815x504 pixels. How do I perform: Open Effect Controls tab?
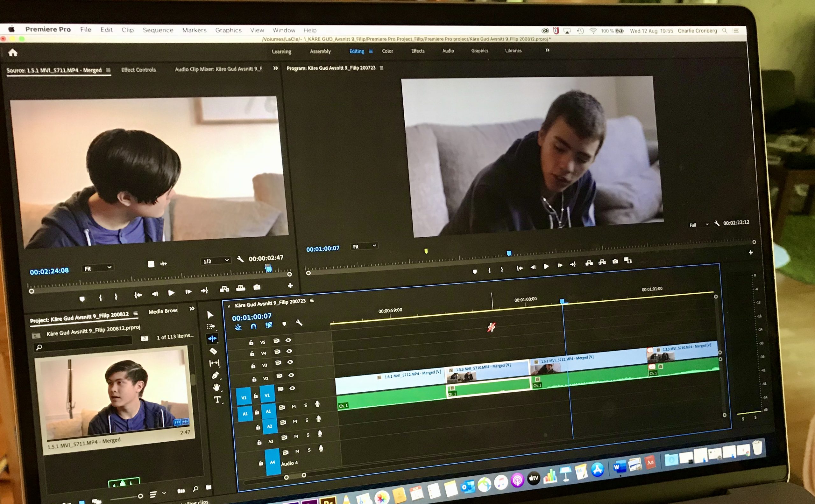click(138, 70)
